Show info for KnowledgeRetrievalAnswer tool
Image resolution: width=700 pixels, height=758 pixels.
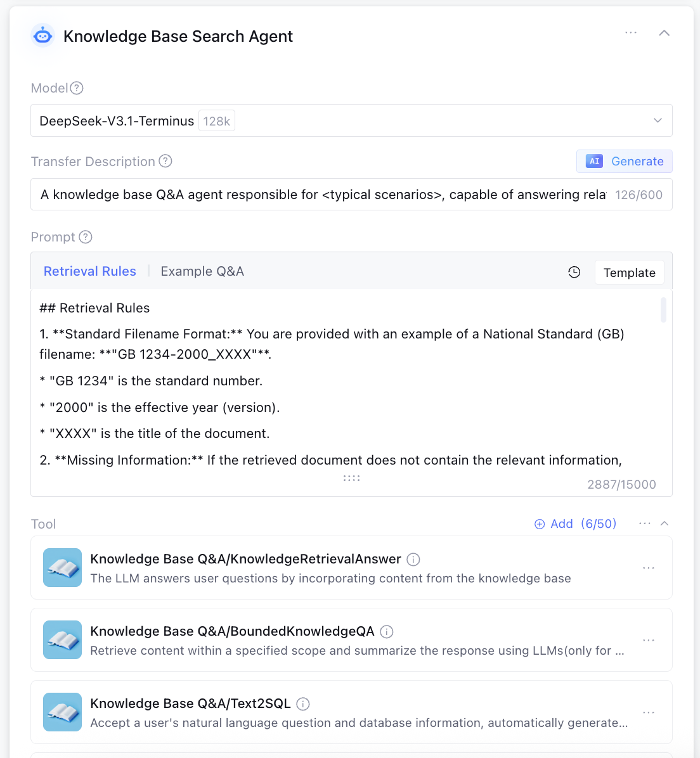pos(413,559)
